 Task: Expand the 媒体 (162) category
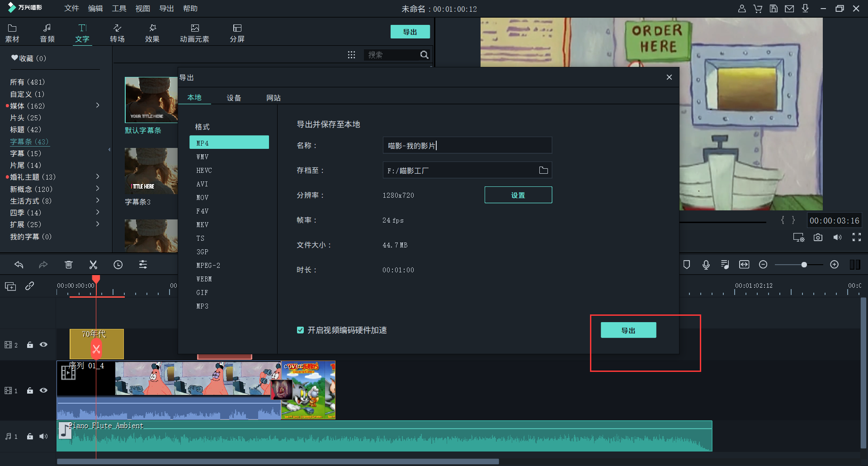point(98,105)
